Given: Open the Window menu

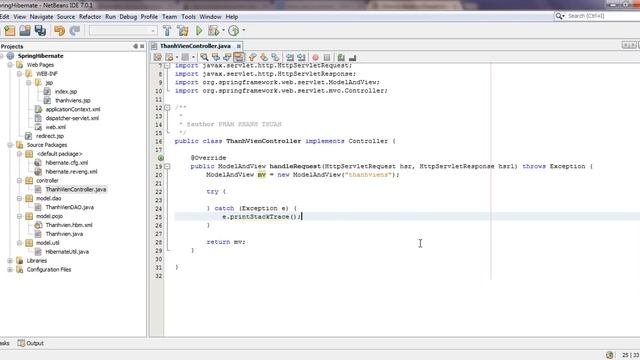Looking at the screenshot, I should [x=210, y=17].
